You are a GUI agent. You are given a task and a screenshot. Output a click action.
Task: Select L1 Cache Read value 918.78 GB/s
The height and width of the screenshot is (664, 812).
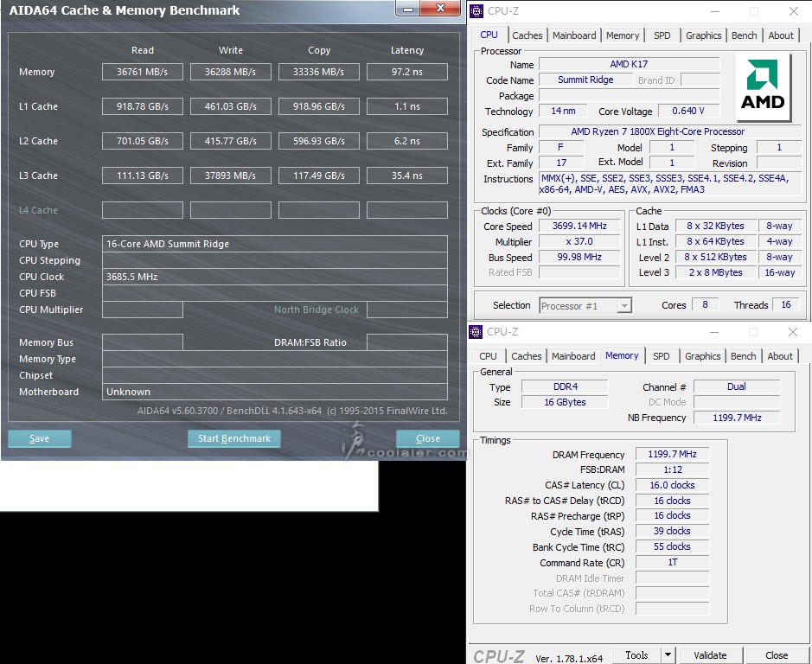point(143,106)
